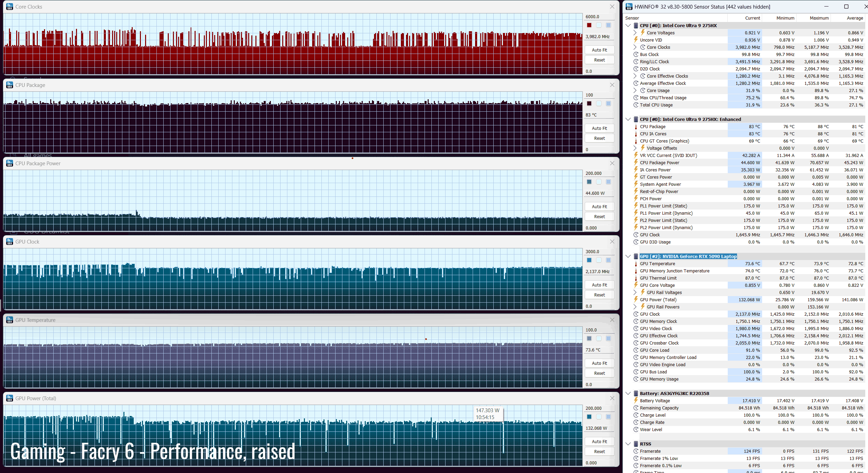Click the Average column header
Viewport: 868px width, 473px height.
[855, 18]
